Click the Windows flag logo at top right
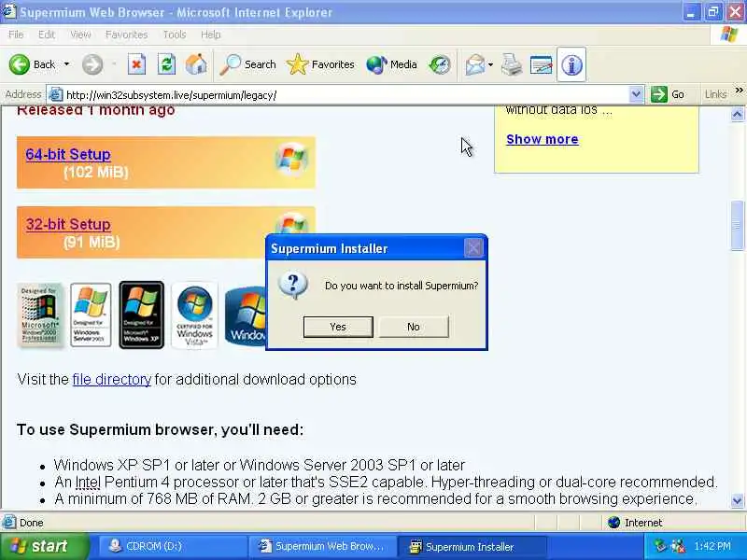The height and width of the screenshot is (560, 747). [x=729, y=35]
